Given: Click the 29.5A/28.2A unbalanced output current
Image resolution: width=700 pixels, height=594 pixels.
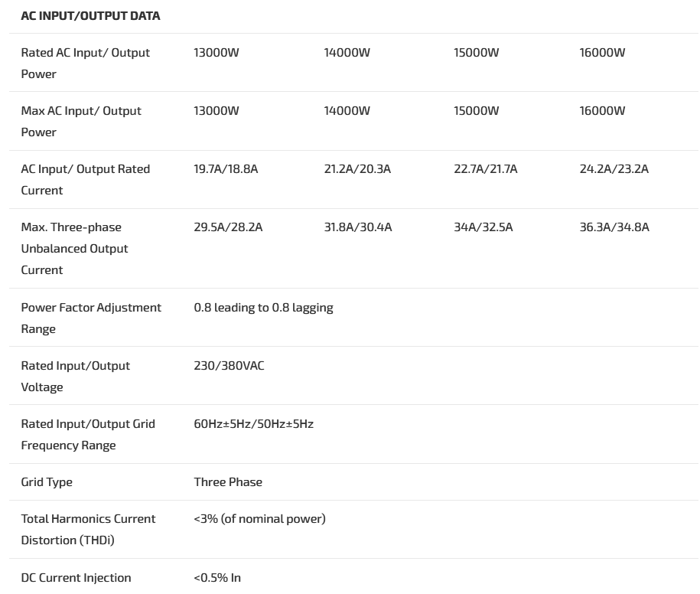Looking at the screenshot, I should pos(228,227).
